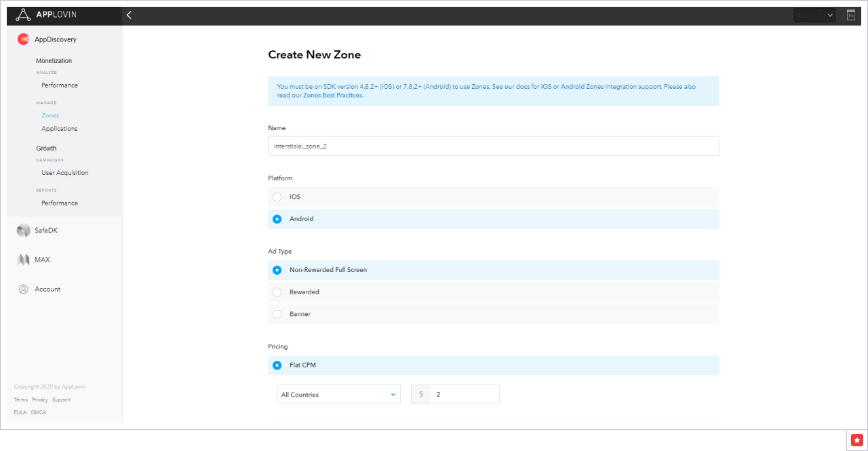The height and width of the screenshot is (451, 868).
Task: Open the SafeDK product icon
Action: (x=24, y=231)
